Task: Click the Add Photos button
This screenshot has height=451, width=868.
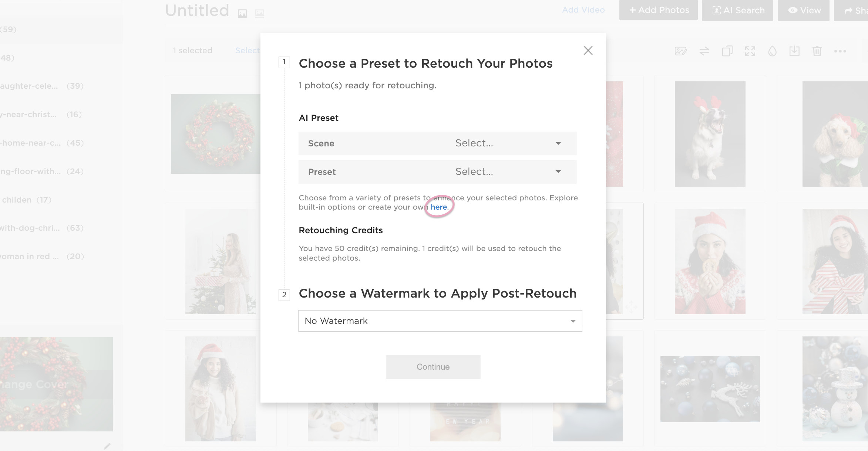Action: [x=658, y=10]
